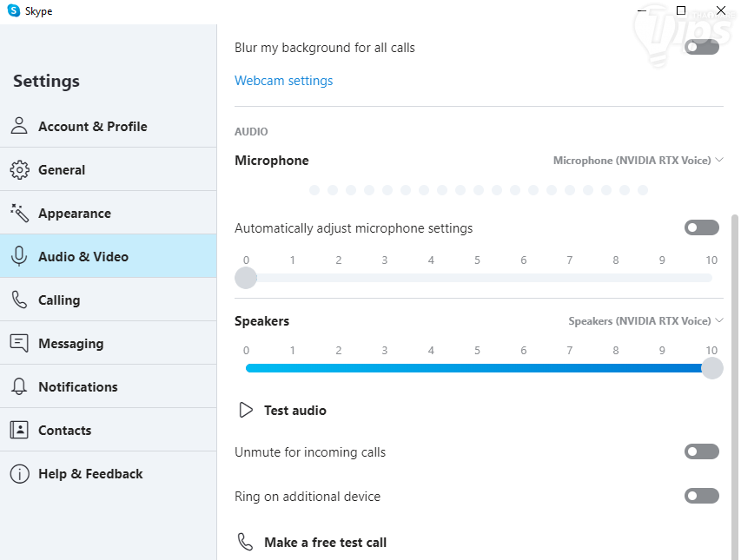Open the Microphone device dropdown
Viewport: 741px width, 560px height.
(638, 161)
